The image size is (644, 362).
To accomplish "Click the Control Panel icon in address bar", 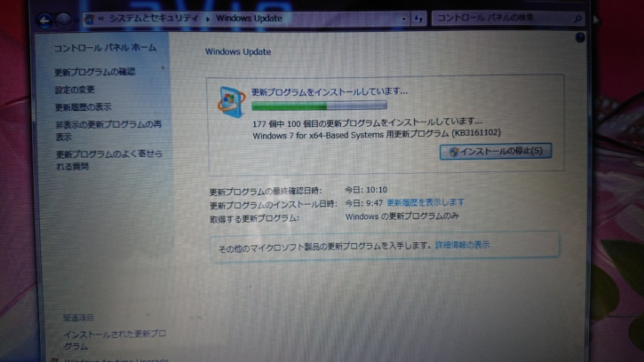I will [x=89, y=18].
